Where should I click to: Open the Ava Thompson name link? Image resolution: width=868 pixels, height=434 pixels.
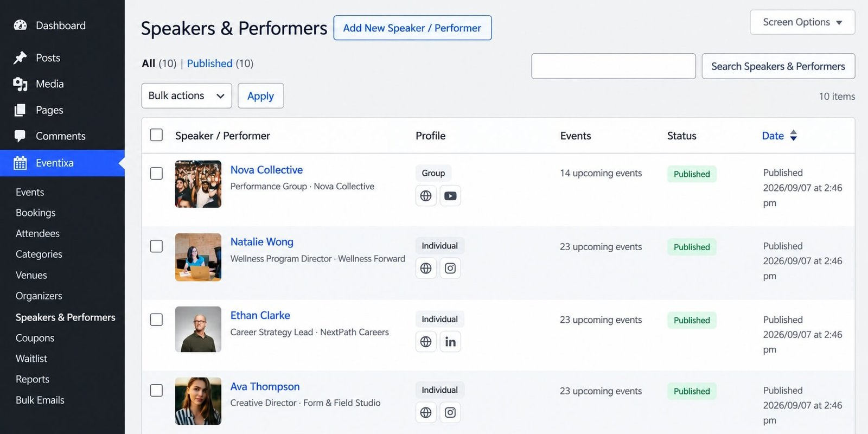265,386
